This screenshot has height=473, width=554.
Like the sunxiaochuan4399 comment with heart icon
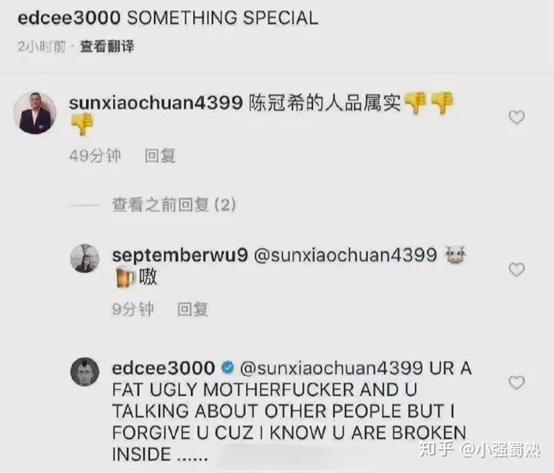pyautogui.click(x=516, y=117)
